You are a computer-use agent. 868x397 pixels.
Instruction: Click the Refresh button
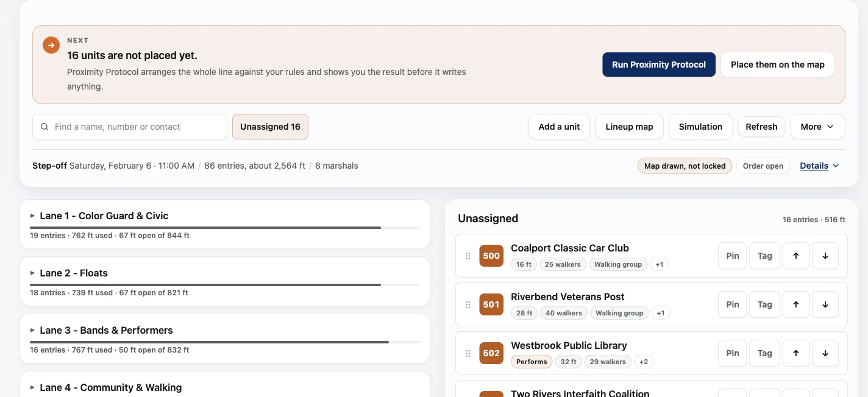click(x=761, y=127)
